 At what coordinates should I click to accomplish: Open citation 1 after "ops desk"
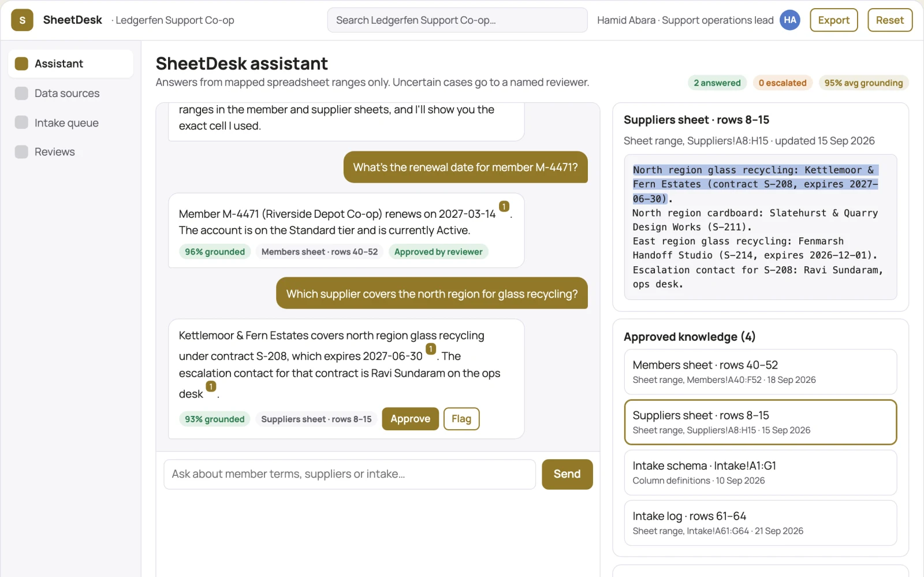[211, 386]
